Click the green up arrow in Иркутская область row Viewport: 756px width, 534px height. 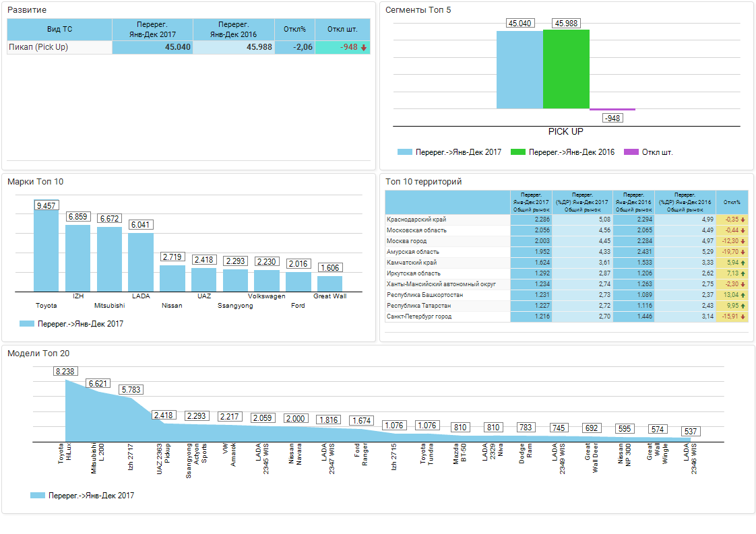(743, 273)
